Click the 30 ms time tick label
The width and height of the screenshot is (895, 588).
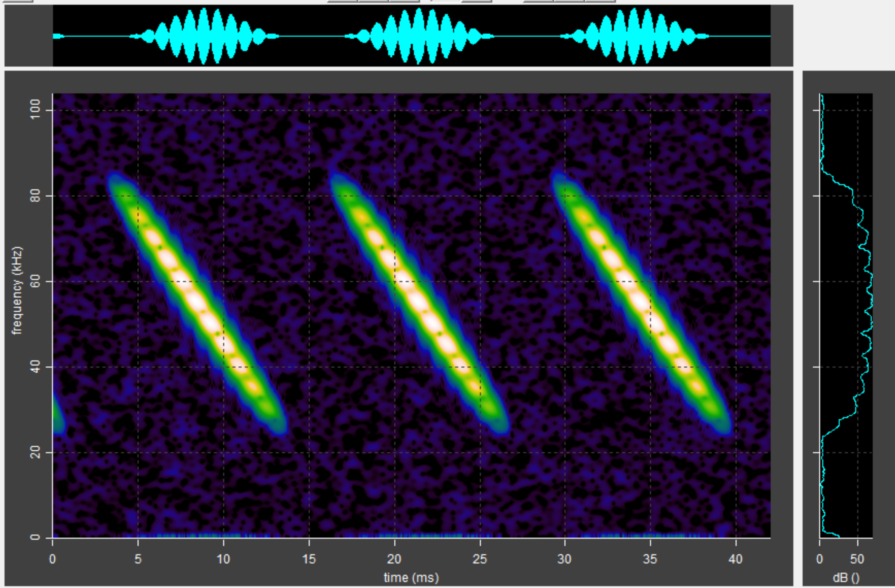[x=564, y=559]
